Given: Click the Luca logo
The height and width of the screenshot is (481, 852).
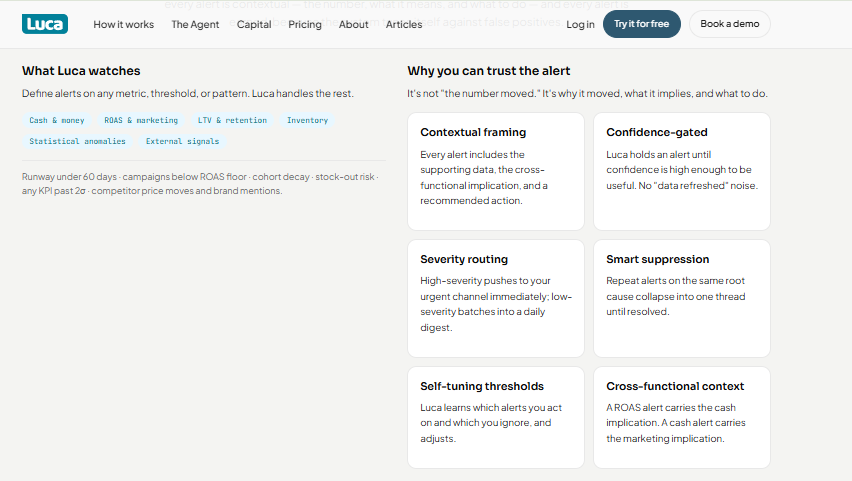Looking at the screenshot, I should point(45,24).
